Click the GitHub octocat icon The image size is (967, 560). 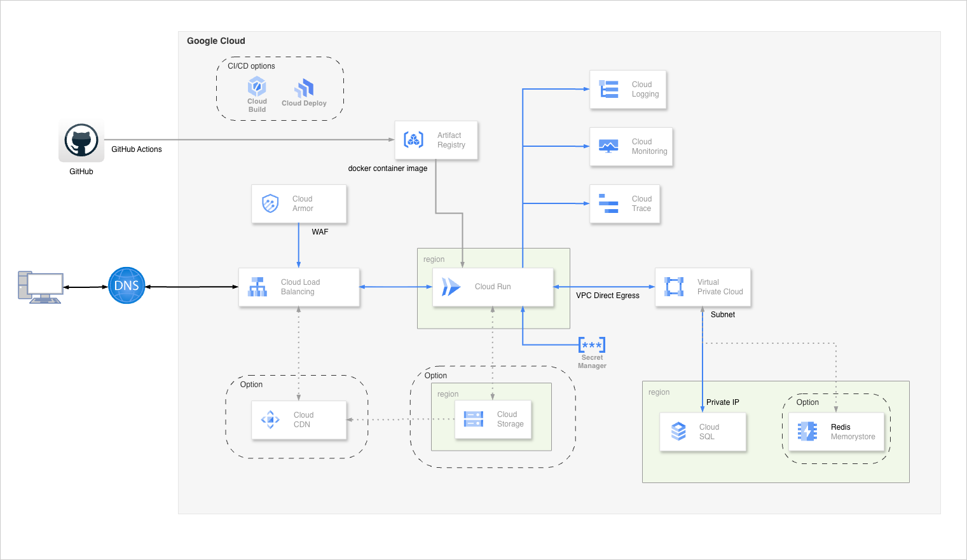click(x=81, y=140)
